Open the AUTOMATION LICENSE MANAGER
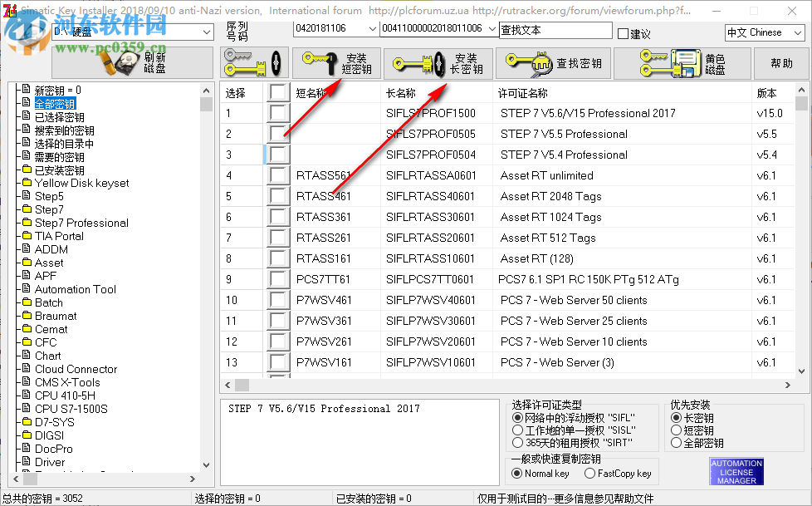Screen dimensions: 812x506 (x=735, y=470)
